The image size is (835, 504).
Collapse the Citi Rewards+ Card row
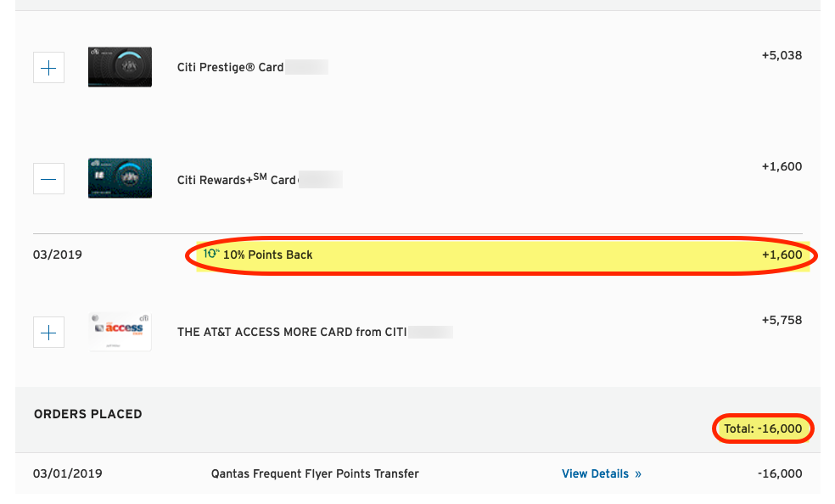click(x=48, y=179)
